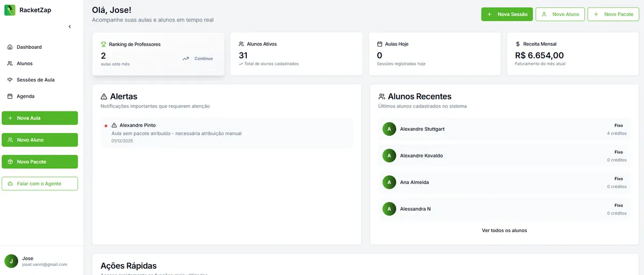Click the outlined Novo Pacote header button

click(613, 14)
